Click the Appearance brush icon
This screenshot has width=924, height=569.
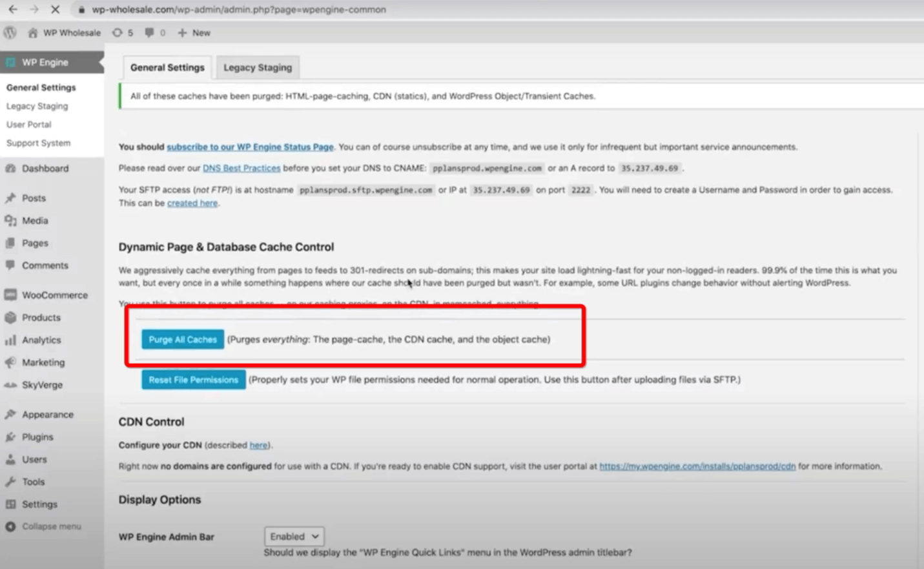pyautogui.click(x=10, y=415)
